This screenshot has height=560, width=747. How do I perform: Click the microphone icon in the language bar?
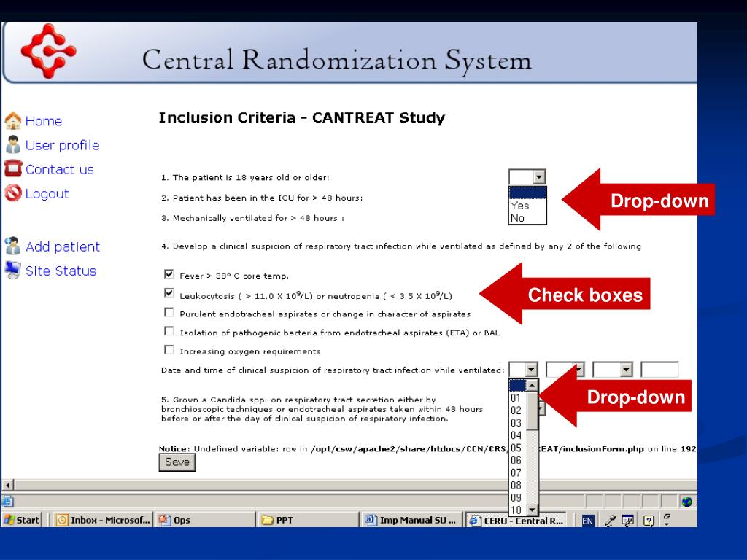click(x=610, y=521)
